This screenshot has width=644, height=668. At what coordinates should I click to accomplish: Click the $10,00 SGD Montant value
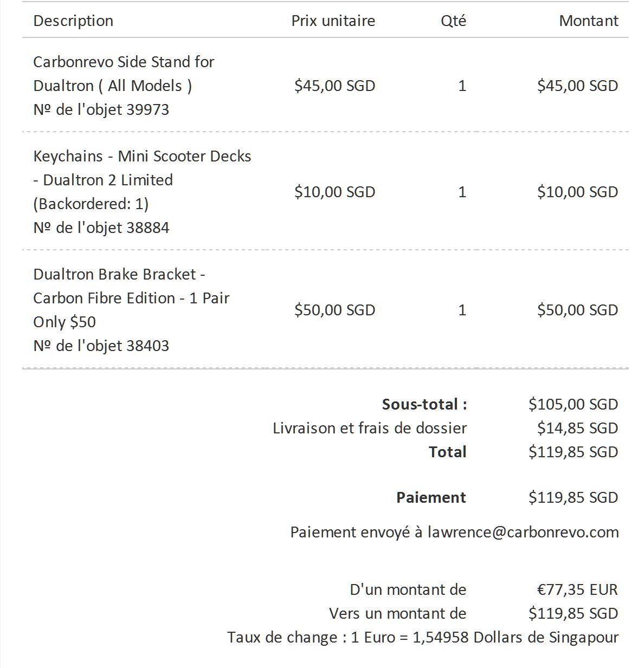pyautogui.click(x=578, y=192)
